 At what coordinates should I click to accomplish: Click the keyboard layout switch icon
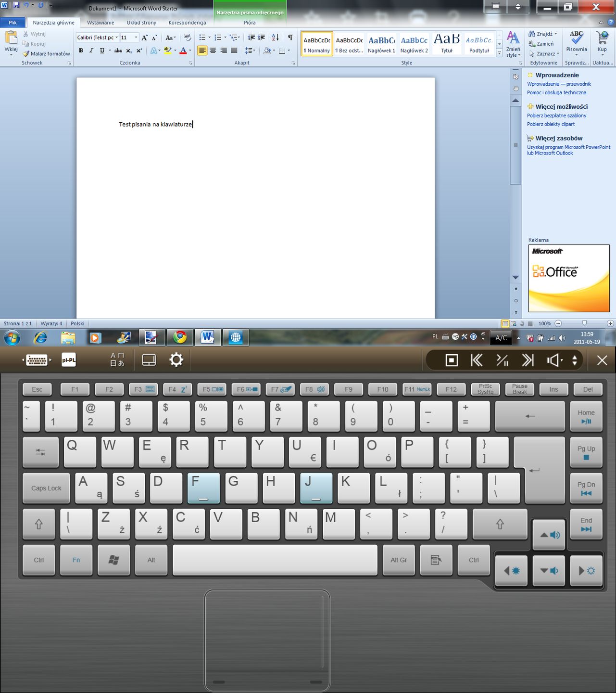pyautogui.click(x=37, y=360)
